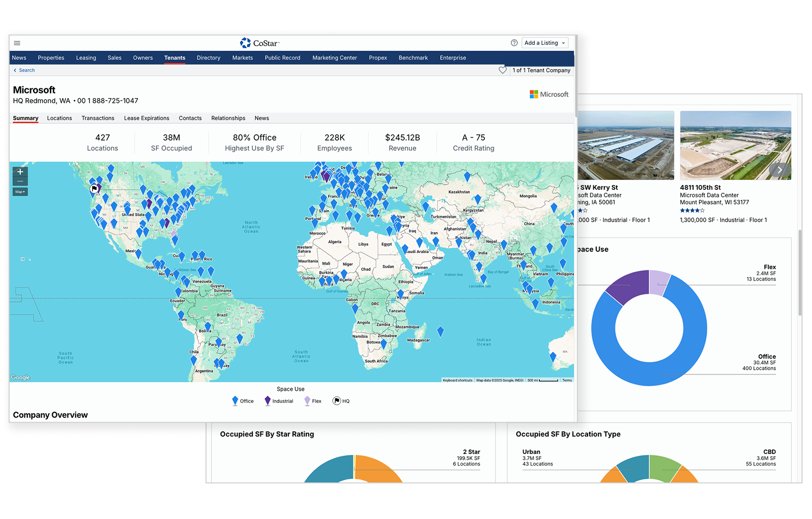Show next property photo with arrow
The width and height of the screenshot is (812, 519).
click(x=780, y=170)
